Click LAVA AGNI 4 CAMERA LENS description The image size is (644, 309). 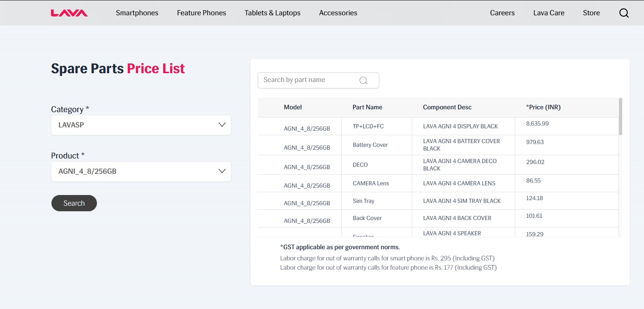[x=459, y=183]
